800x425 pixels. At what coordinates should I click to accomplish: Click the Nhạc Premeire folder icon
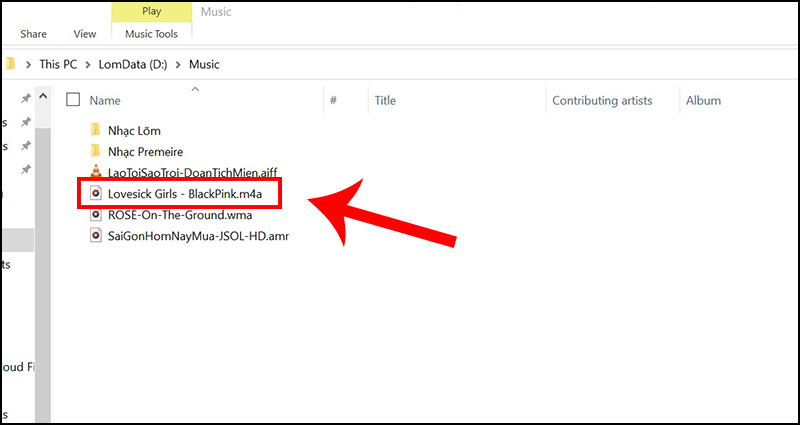pyautogui.click(x=95, y=151)
